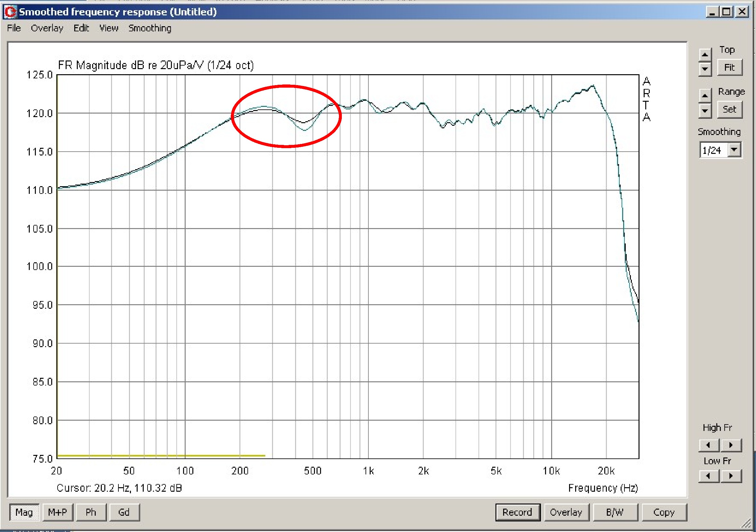
Task: Open the Overlay menu in menu bar
Action: [47, 28]
